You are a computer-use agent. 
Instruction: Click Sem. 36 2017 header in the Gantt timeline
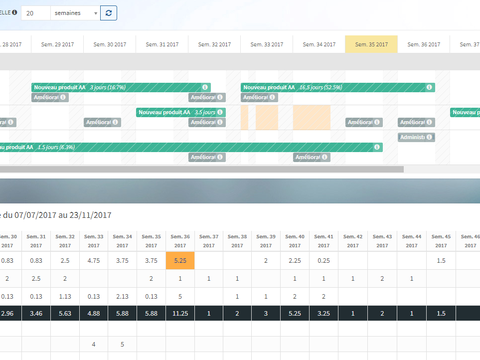click(424, 44)
